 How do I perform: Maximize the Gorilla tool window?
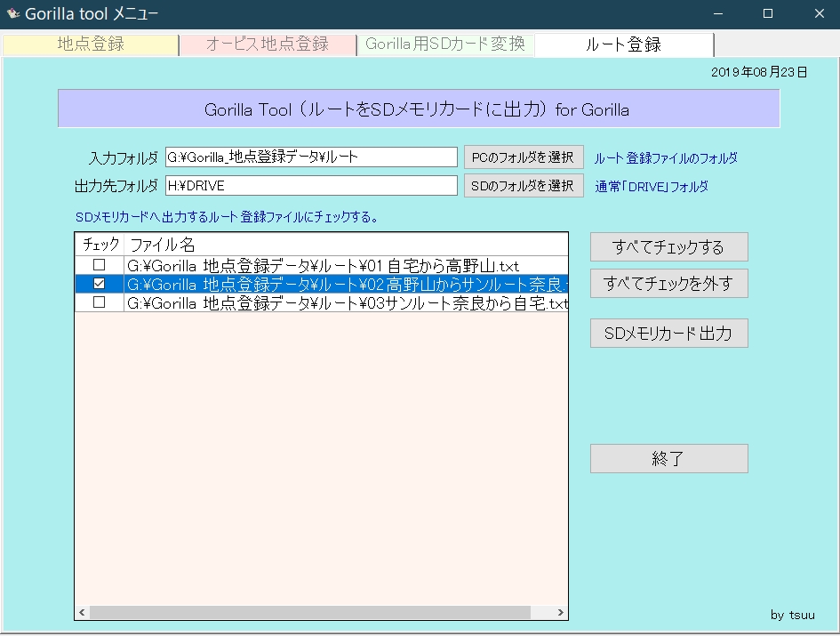tap(768, 13)
